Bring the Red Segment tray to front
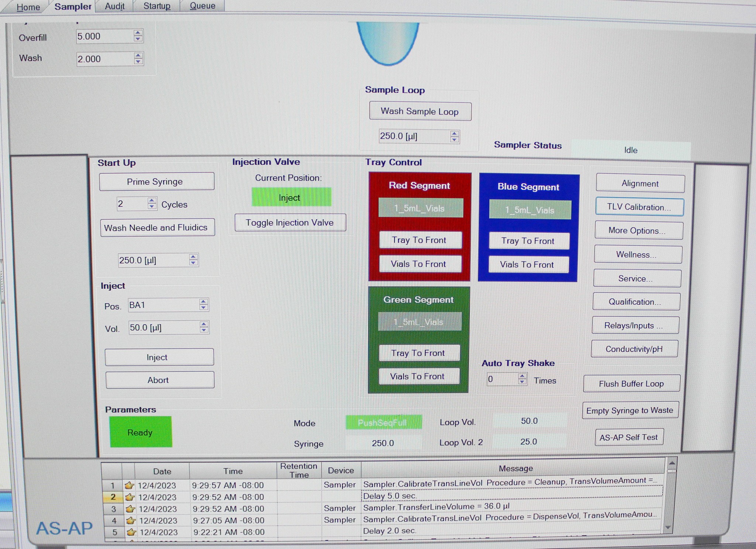The width and height of the screenshot is (756, 549). [x=420, y=240]
